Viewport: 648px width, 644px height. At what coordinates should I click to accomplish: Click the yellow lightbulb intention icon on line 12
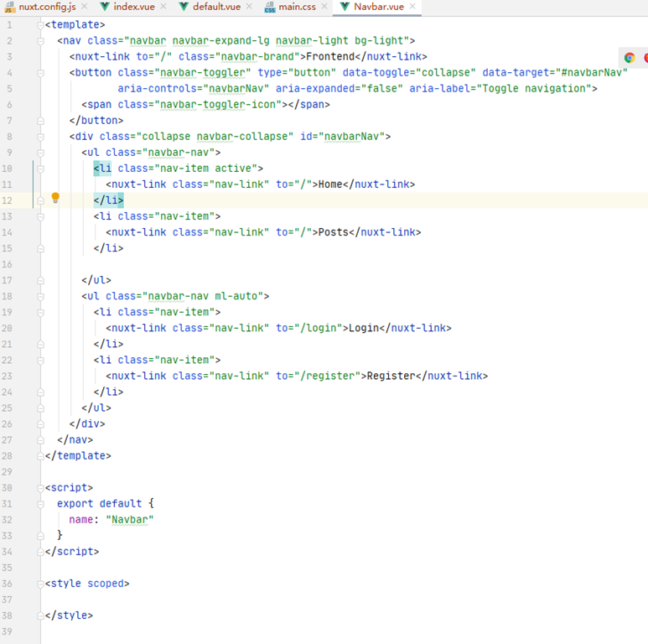(x=55, y=198)
